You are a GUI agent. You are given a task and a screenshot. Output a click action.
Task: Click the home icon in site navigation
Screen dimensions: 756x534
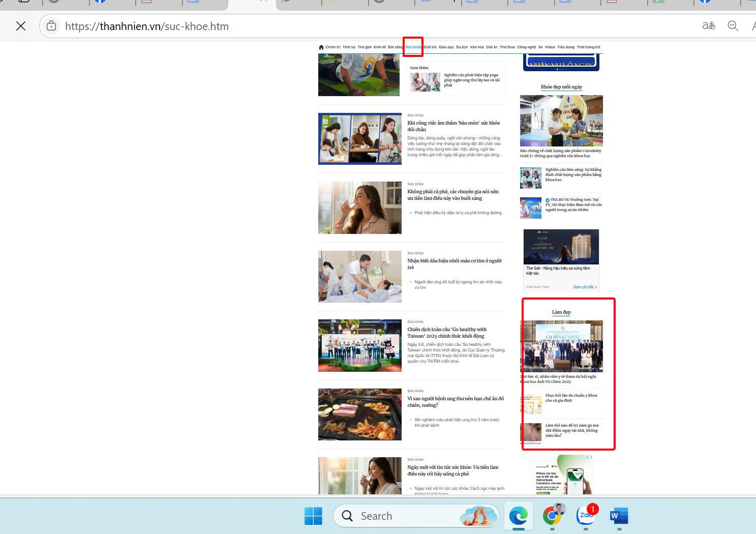321,47
